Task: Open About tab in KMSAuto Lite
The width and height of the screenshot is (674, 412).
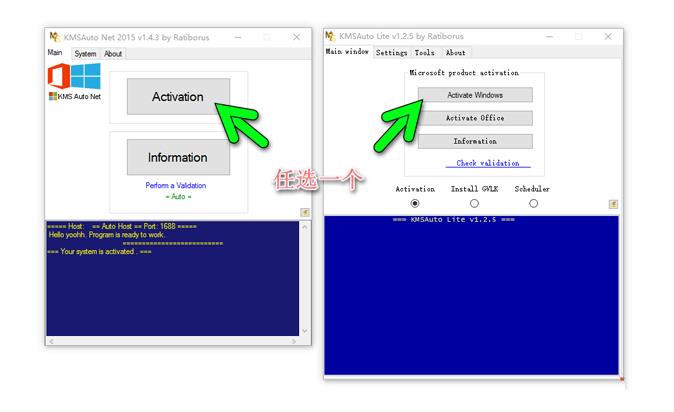Action: click(456, 52)
